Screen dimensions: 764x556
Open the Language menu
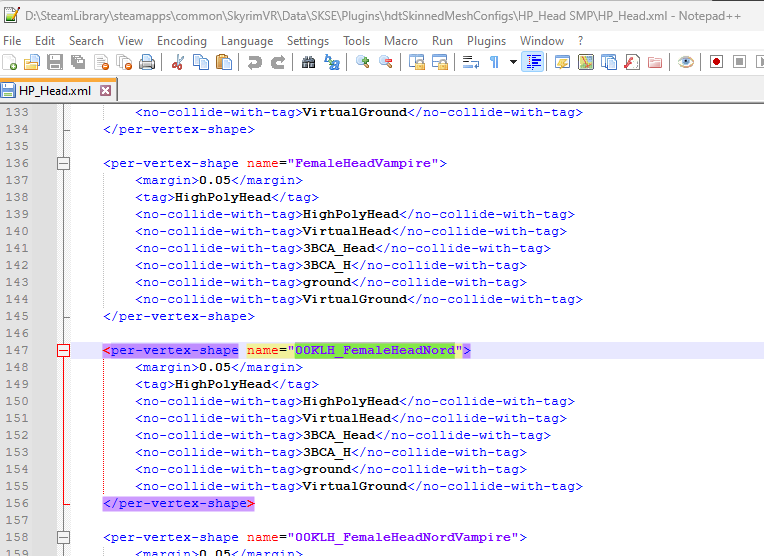point(247,41)
